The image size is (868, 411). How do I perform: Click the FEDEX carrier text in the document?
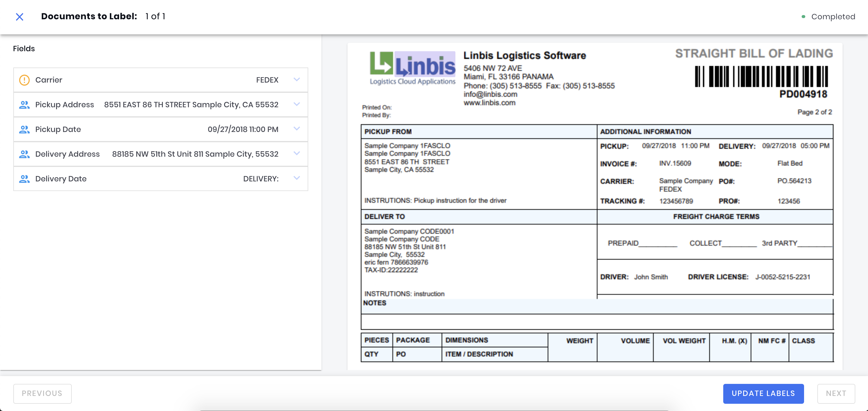click(670, 189)
